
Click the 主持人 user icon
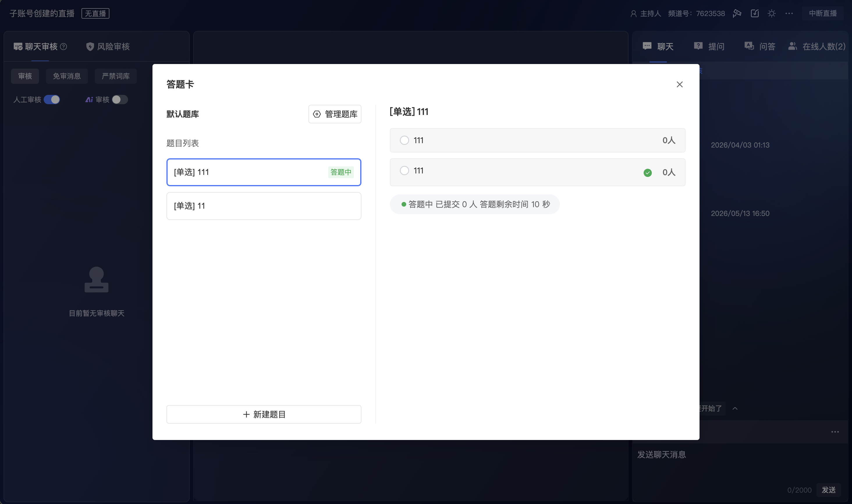click(x=633, y=14)
